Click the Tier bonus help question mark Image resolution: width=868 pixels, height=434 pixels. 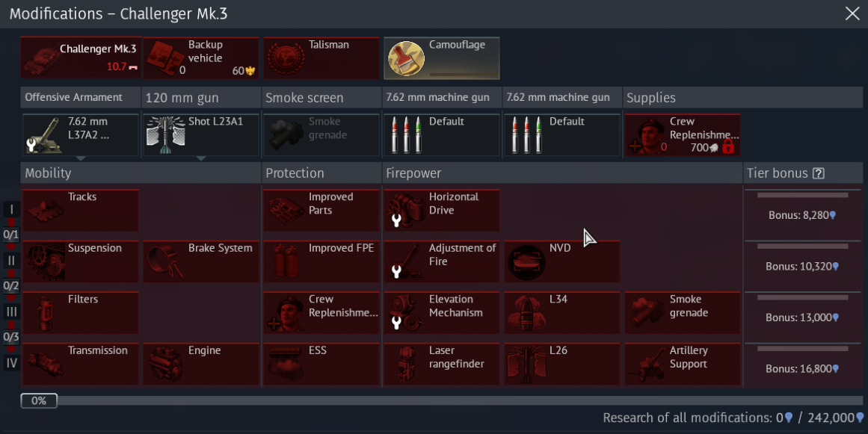pos(818,173)
